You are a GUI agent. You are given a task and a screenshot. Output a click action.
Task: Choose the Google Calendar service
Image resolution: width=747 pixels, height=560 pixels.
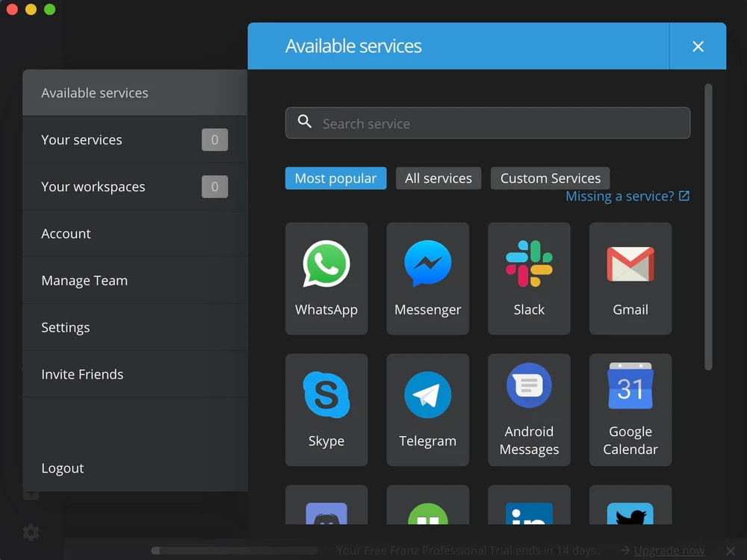[630, 409]
